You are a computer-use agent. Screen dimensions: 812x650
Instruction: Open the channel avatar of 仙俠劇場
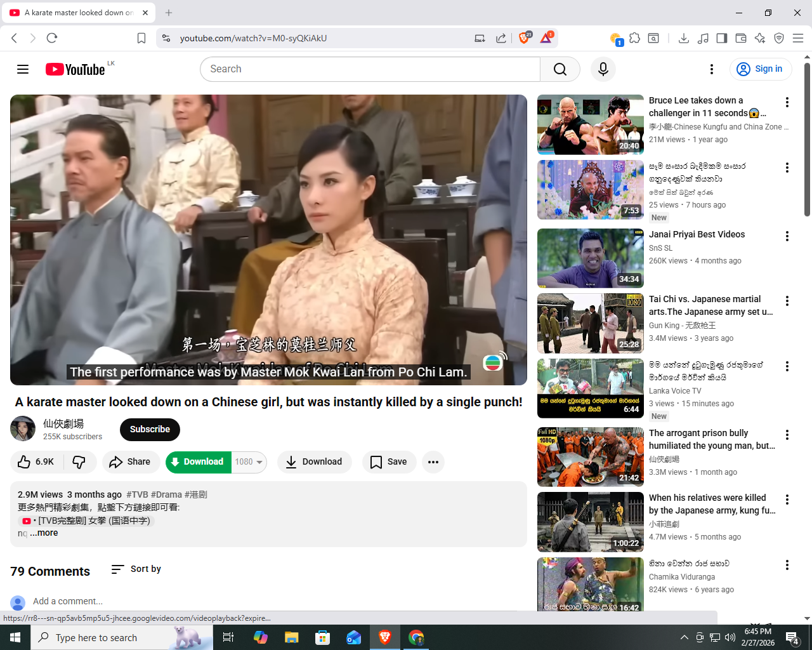point(23,429)
